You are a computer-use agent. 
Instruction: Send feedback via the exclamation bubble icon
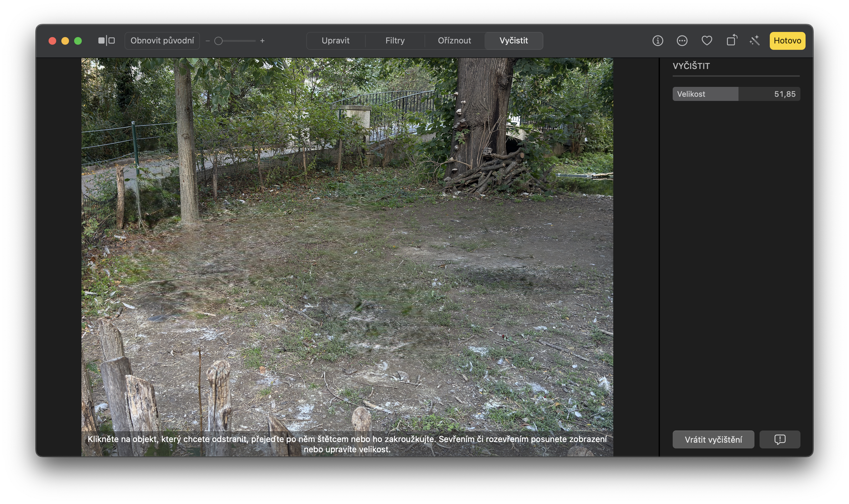(x=779, y=439)
